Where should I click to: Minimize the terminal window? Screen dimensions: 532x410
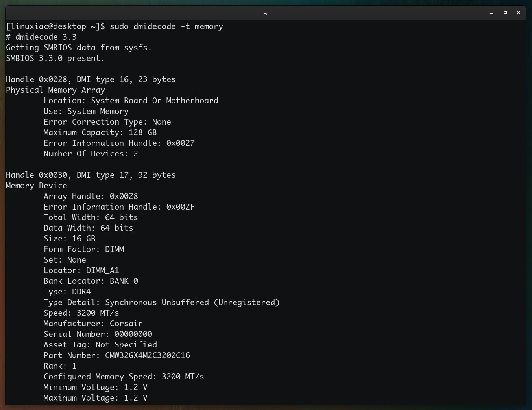(491, 13)
